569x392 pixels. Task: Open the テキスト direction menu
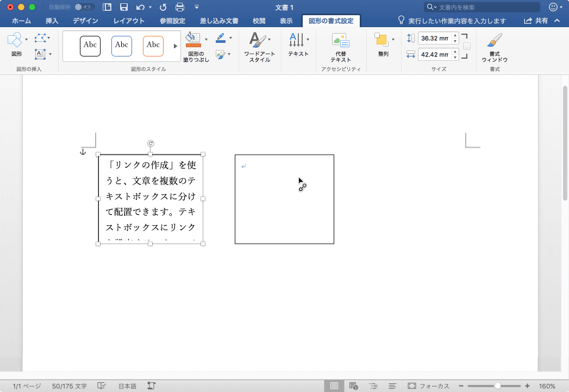coord(298,45)
